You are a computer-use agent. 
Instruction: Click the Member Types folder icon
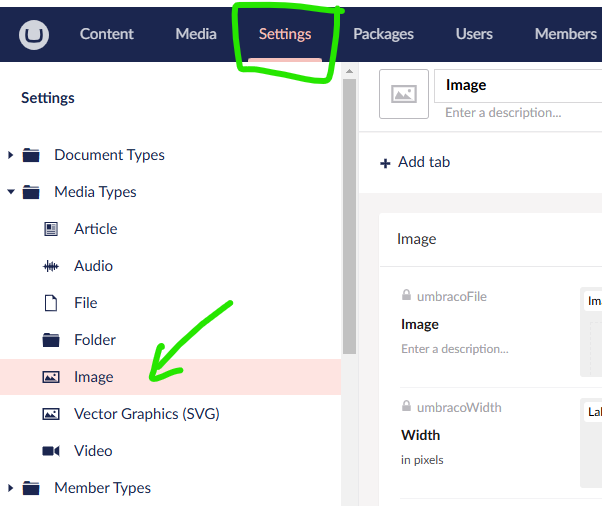(31, 488)
